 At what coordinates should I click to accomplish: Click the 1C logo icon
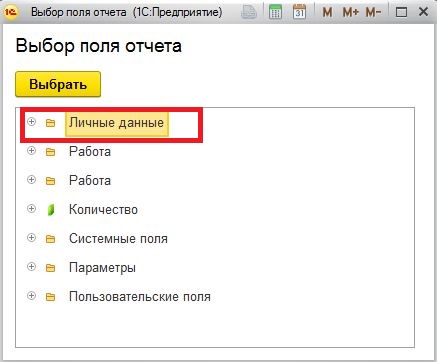point(11,12)
